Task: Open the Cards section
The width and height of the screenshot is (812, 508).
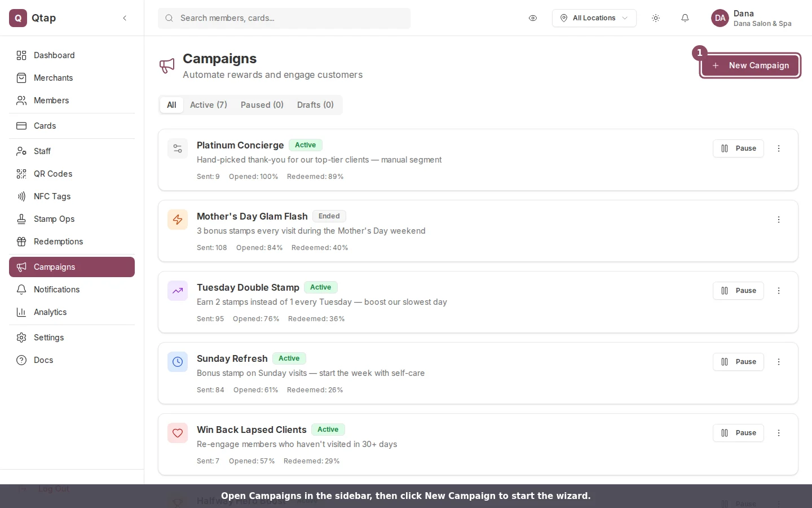Action: (72, 126)
